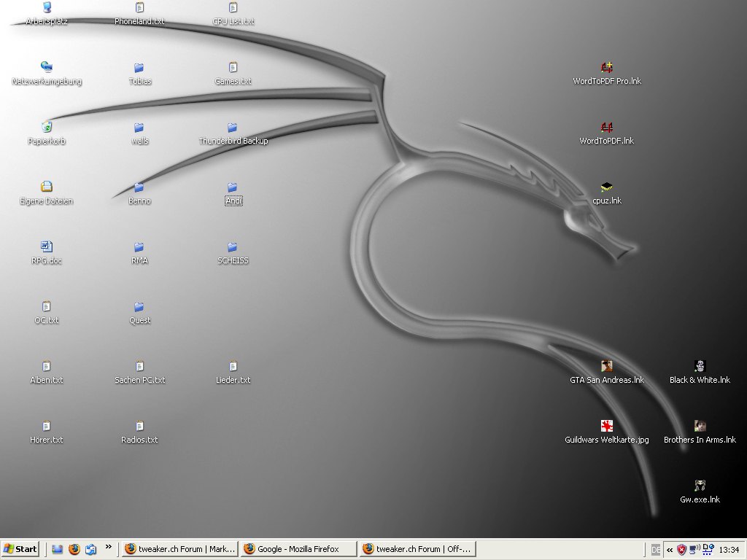The height and width of the screenshot is (560, 747).
Task: Expand hidden system tray icons arrow
Action: (x=670, y=549)
